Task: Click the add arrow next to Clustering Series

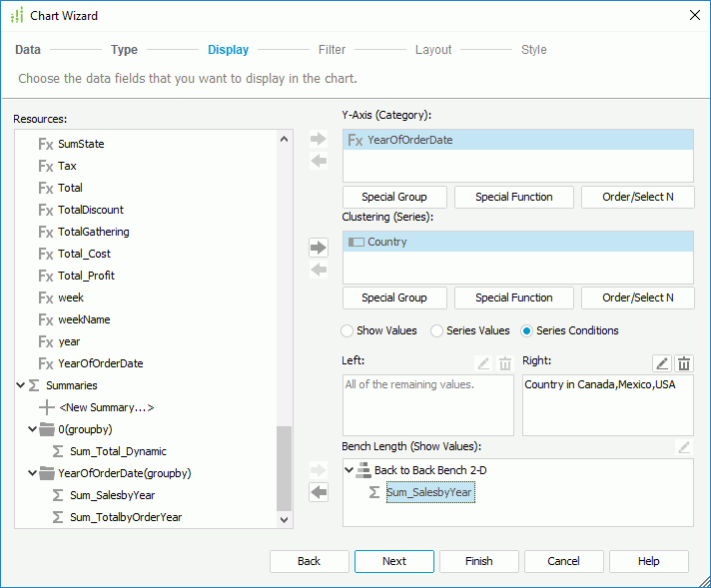Action: [319, 248]
